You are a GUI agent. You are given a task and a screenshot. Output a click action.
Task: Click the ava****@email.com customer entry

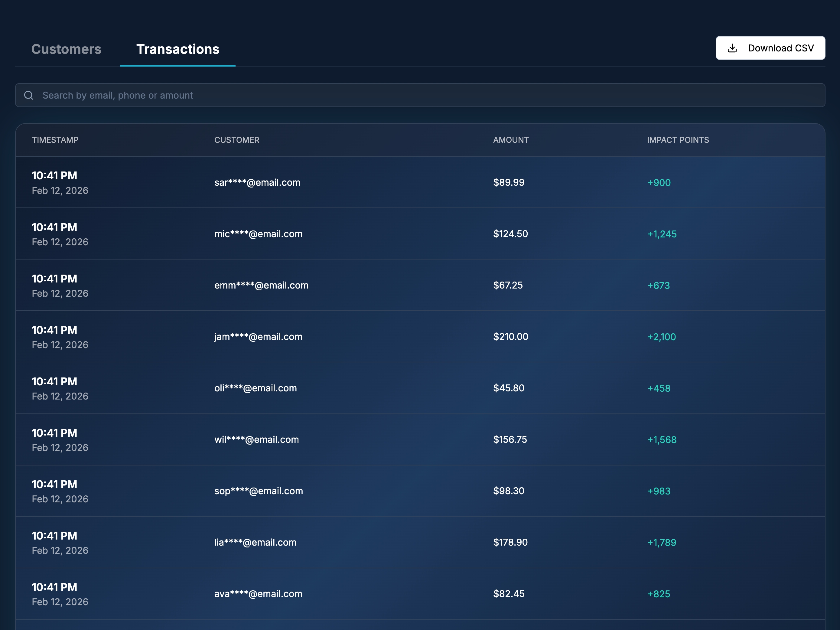[258, 594]
